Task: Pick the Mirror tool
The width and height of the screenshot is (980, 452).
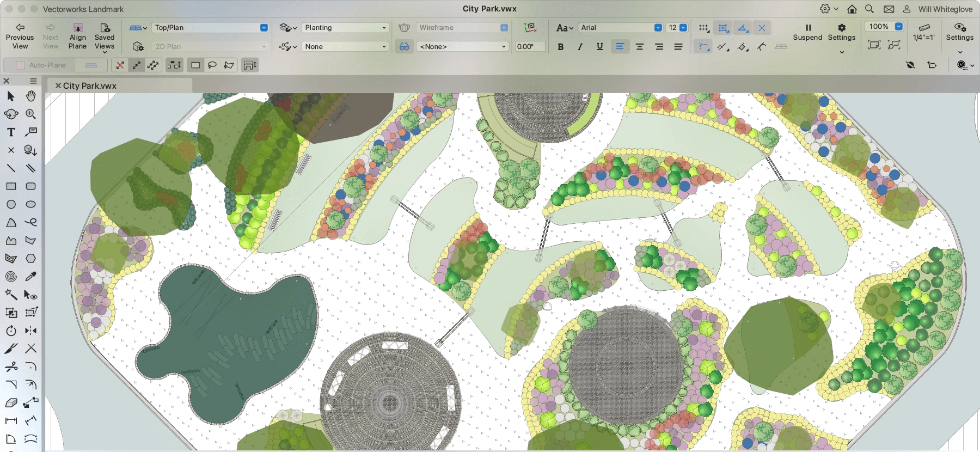Action: 31,331
